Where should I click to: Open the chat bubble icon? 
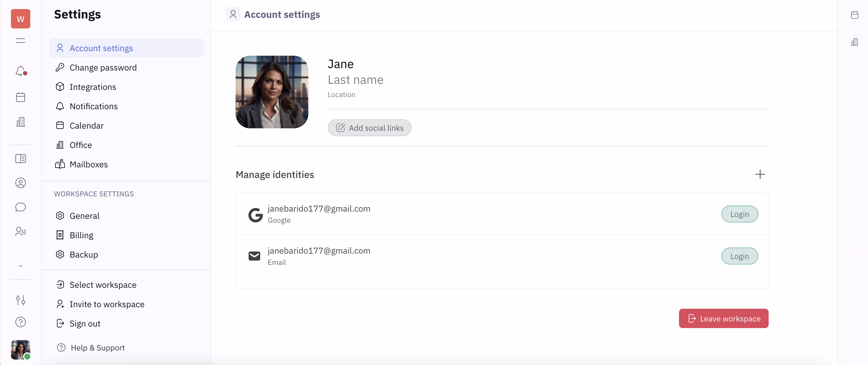(x=21, y=207)
